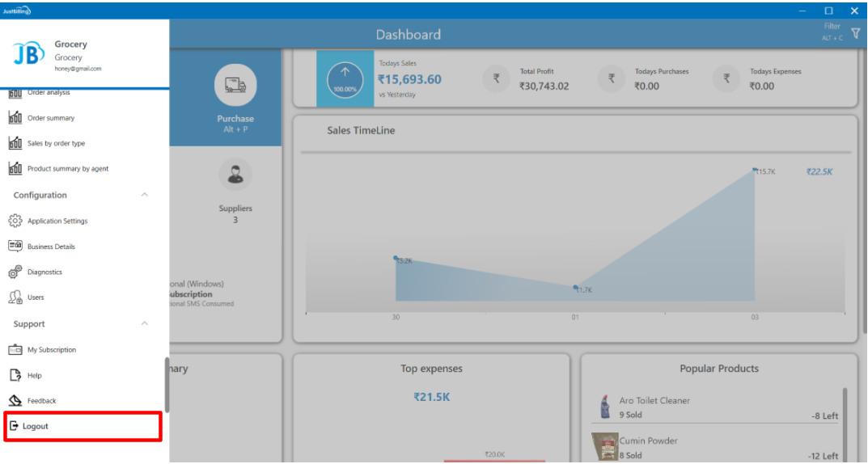This screenshot has width=868, height=464.
Task: Open the My Subscription icon
Action: (15, 350)
